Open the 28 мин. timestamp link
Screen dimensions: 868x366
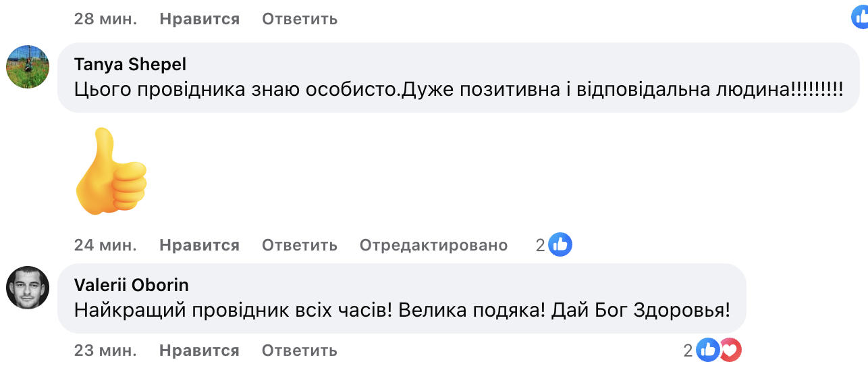(x=105, y=19)
